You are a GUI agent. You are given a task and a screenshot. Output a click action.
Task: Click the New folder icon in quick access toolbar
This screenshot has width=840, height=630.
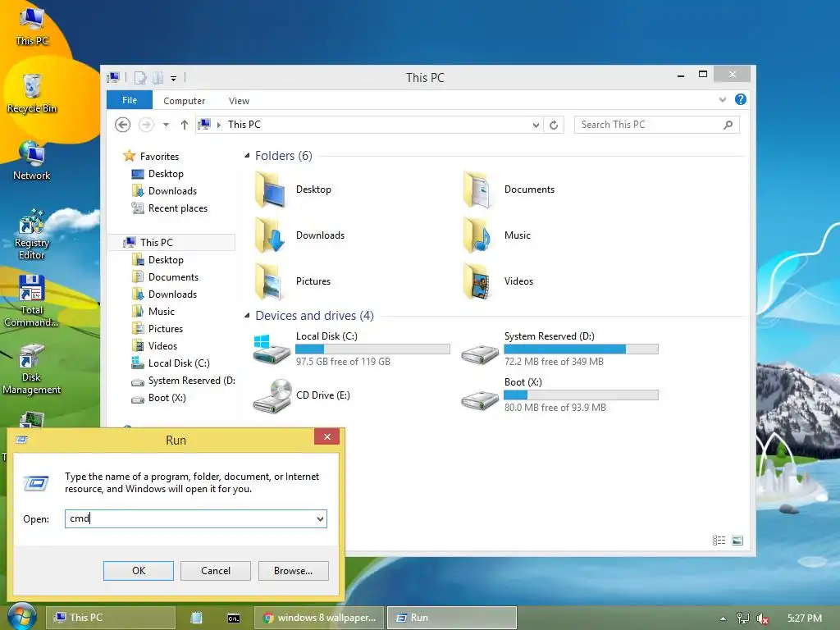click(x=157, y=78)
